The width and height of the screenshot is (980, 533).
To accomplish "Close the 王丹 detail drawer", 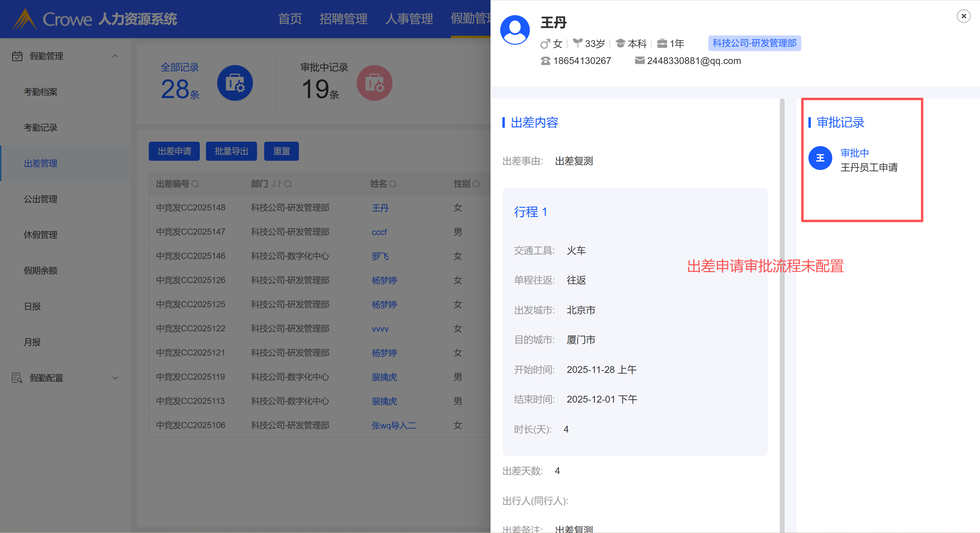I will point(963,16).
